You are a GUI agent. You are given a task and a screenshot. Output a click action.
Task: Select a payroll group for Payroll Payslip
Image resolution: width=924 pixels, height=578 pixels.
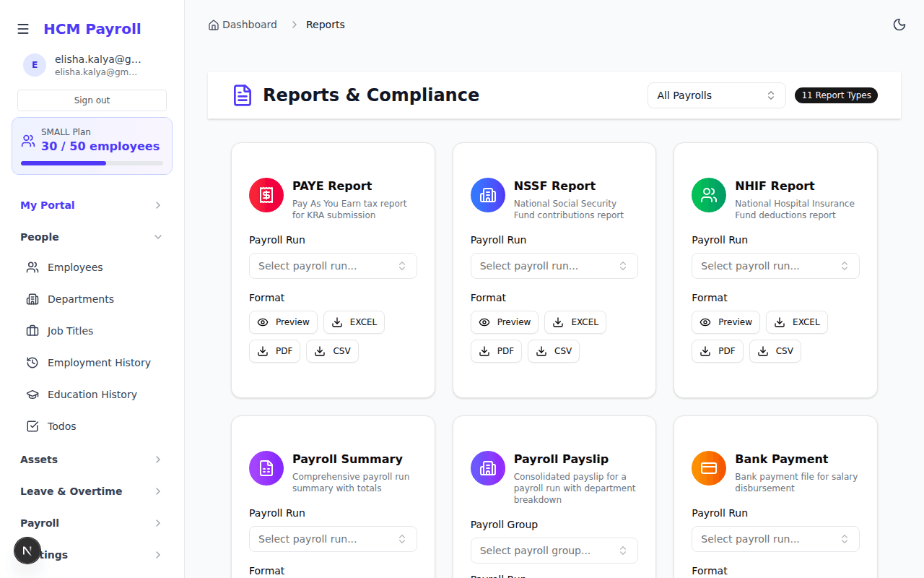pos(554,551)
